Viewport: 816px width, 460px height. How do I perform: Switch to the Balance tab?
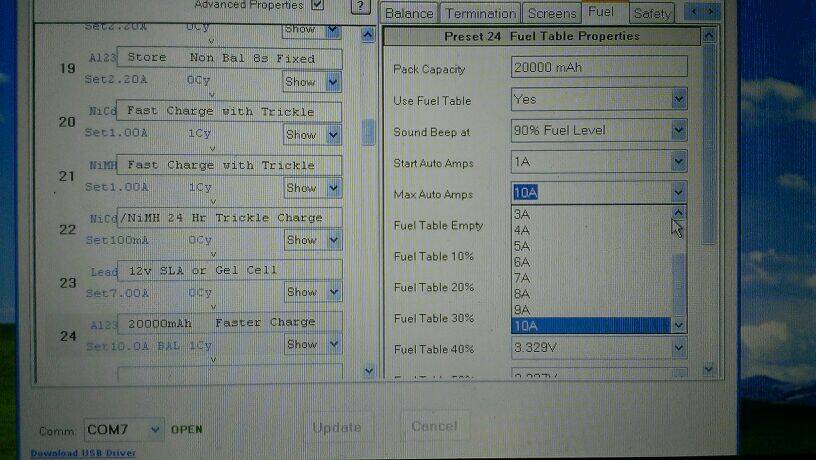[x=409, y=14]
